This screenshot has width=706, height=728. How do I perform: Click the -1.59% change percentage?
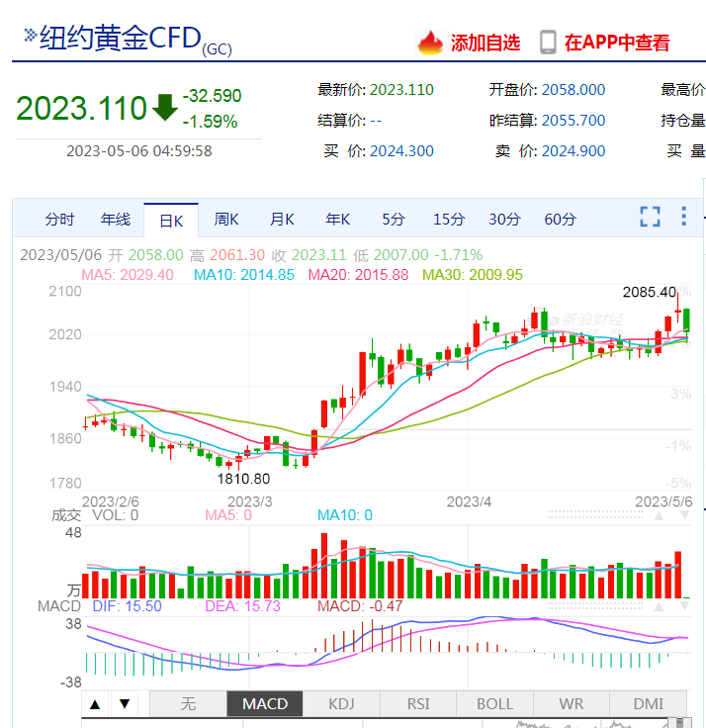coord(210,122)
